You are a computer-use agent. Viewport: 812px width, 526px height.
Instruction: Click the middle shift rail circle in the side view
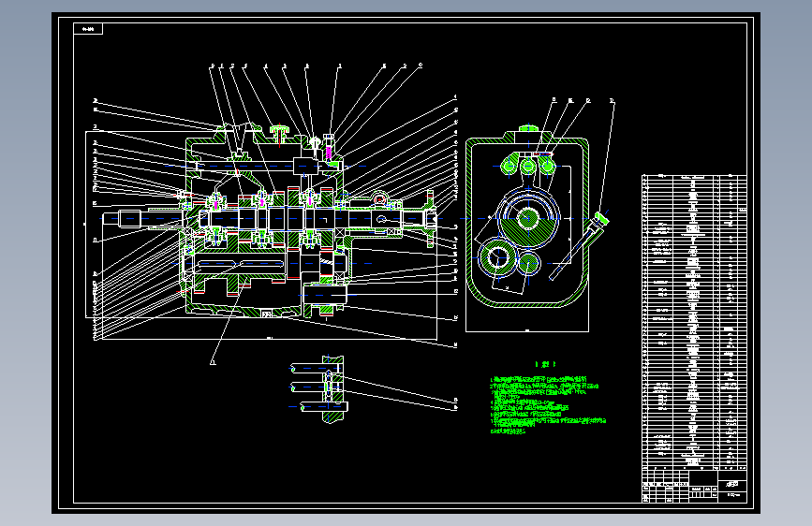(527, 167)
